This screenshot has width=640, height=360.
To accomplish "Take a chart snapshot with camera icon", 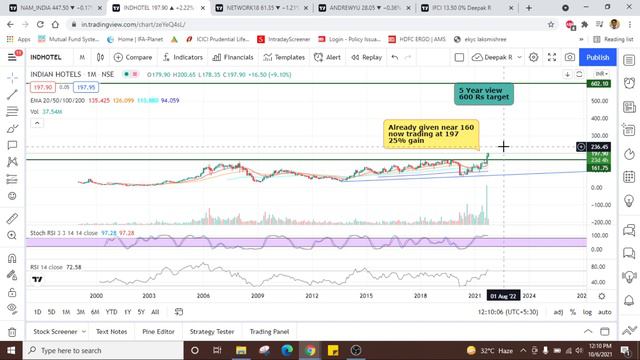I will (570, 58).
